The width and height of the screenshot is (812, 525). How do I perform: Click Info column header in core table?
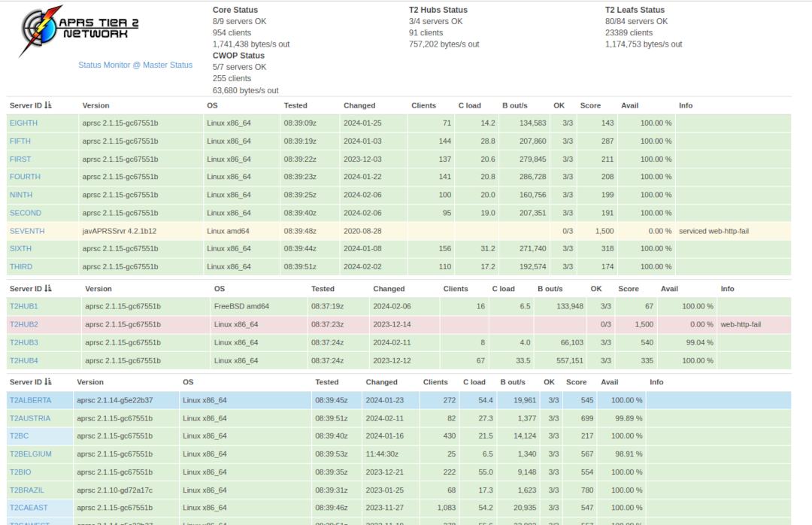pyautogui.click(x=686, y=105)
